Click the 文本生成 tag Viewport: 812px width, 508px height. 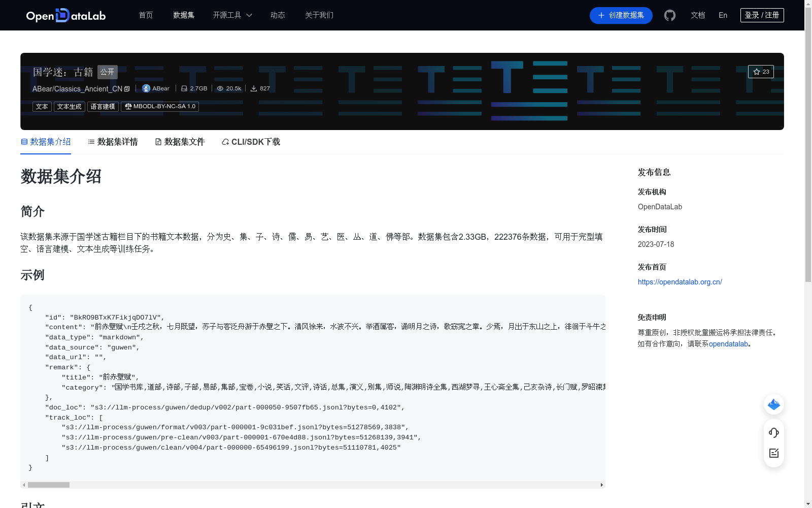click(70, 107)
